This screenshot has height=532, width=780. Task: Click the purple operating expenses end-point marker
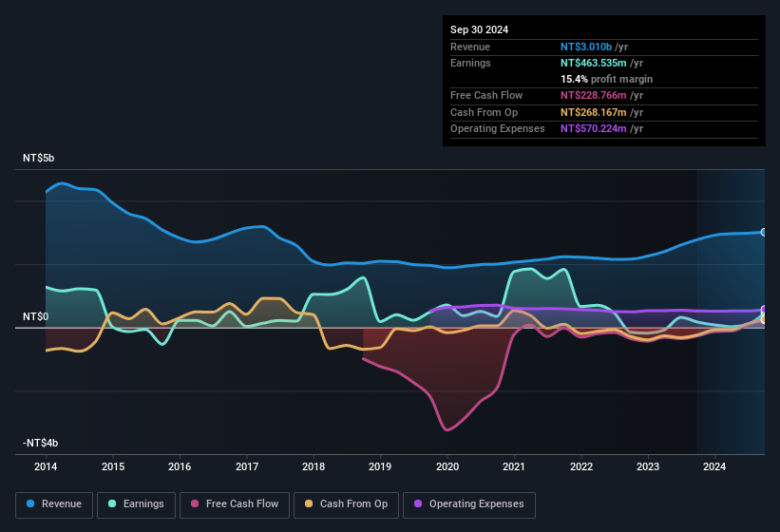click(x=763, y=310)
